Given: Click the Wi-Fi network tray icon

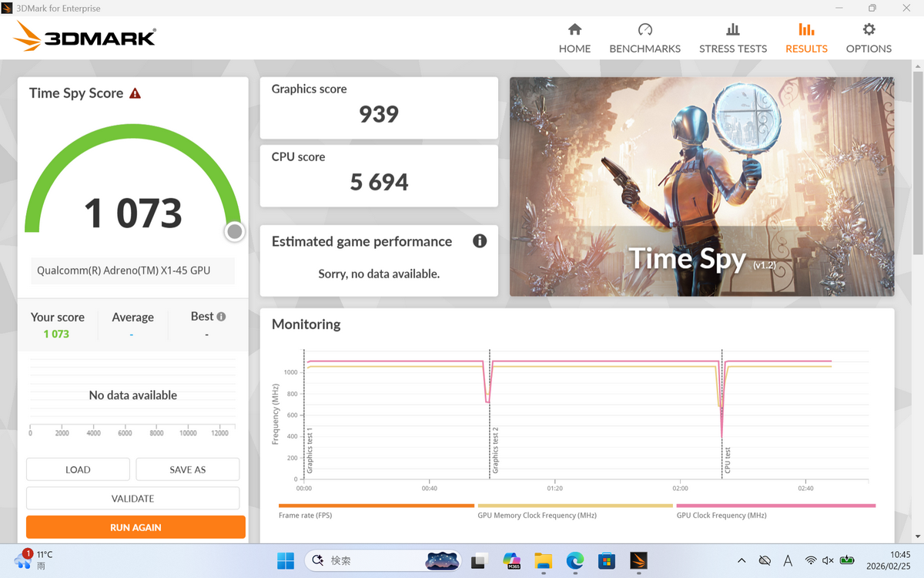Looking at the screenshot, I should click(x=811, y=560).
